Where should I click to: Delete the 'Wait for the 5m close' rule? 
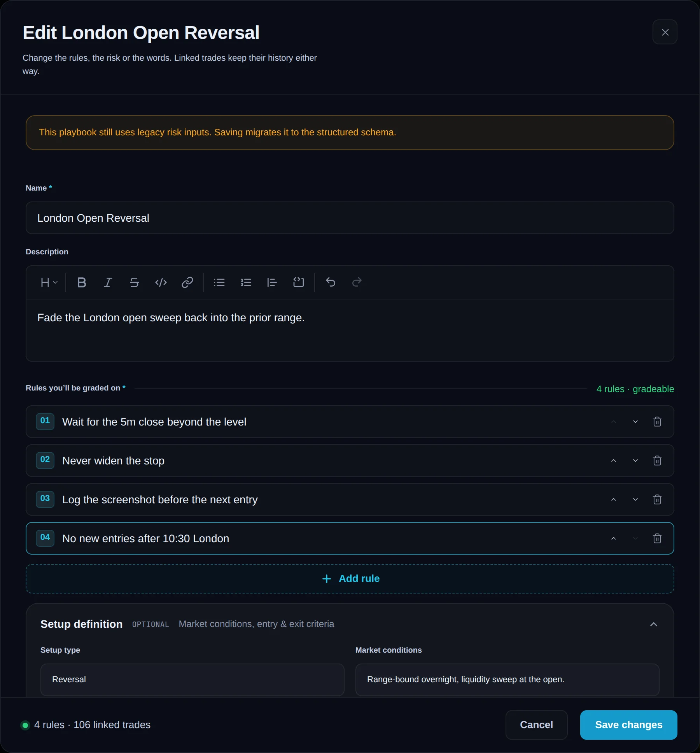click(x=657, y=422)
